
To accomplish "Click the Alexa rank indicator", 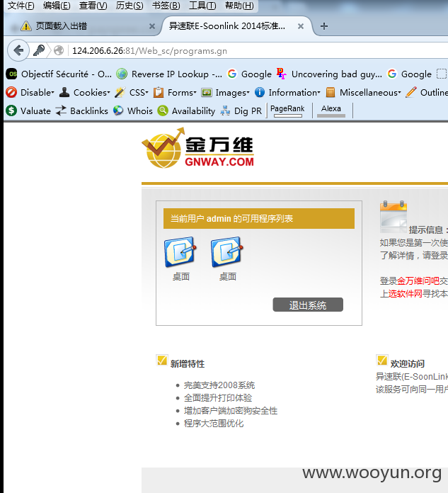I will click(331, 110).
